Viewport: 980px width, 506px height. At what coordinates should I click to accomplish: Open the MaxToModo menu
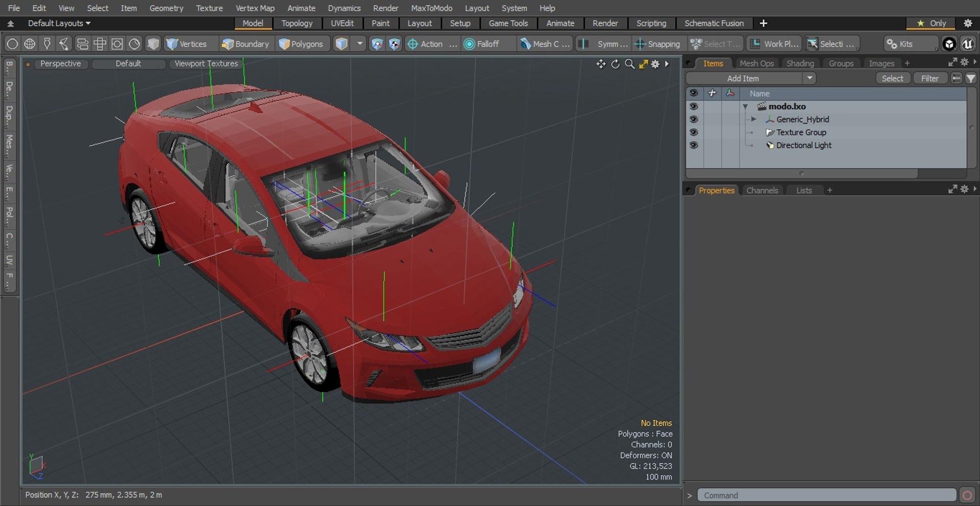point(431,8)
